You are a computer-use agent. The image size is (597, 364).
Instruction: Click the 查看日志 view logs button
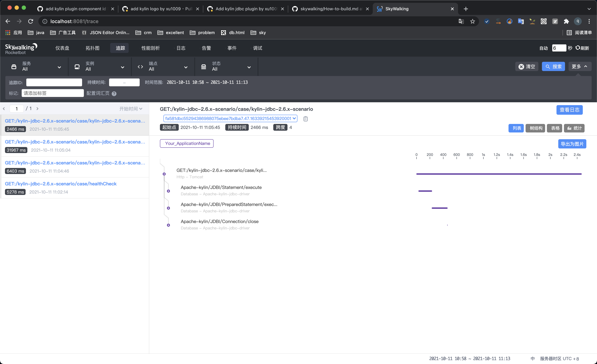[x=569, y=110]
